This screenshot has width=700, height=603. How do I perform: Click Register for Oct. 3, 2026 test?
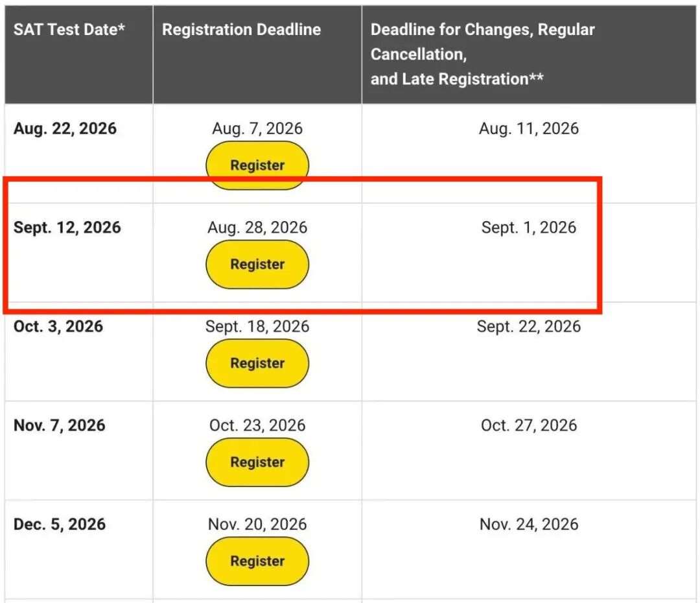257,363
